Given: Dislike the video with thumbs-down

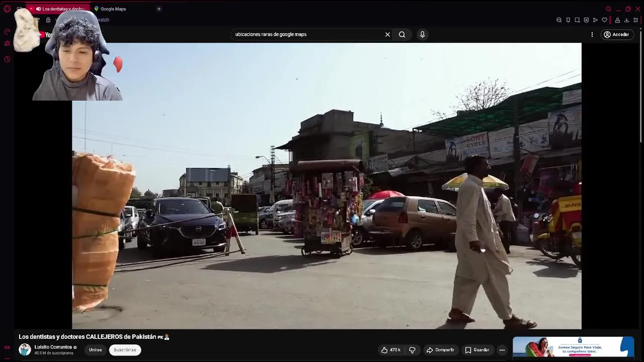Looking at the screenshot, I should 412,350.
